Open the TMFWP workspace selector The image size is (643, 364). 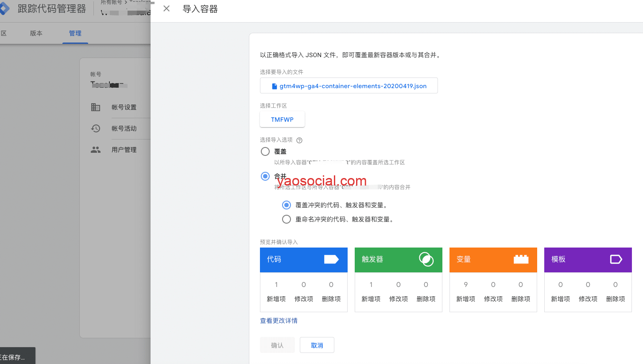click(x=282, y=120)
